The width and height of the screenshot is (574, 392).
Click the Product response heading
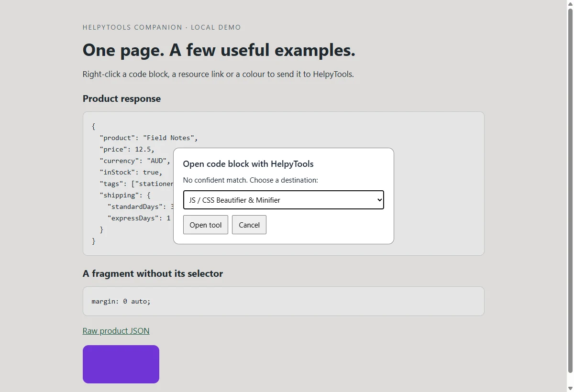coord(121,98)
